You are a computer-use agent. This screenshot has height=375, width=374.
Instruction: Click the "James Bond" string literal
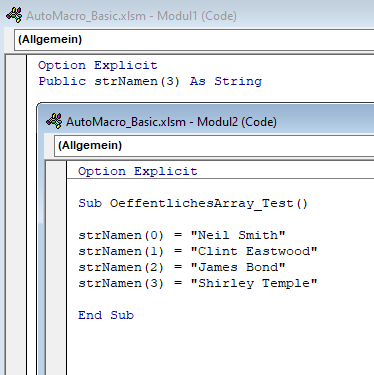(238, 267)
